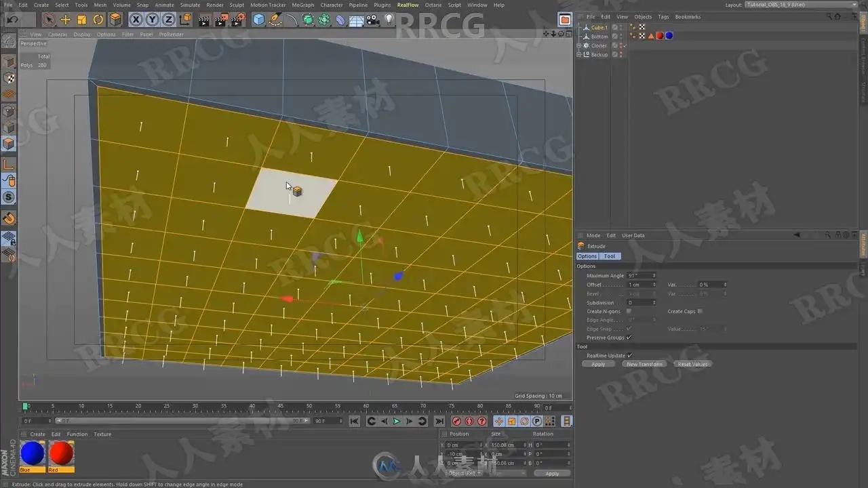Open Edit Render Settings icon
The height and width of the screenshot is (488, 868).
(237, 20)
